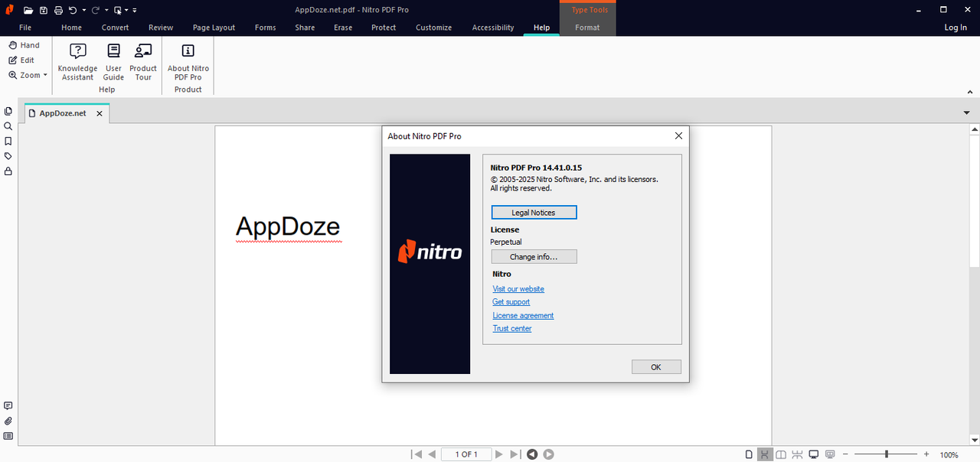Open the Comments panel at bottom left

click(x=8, y=406)
